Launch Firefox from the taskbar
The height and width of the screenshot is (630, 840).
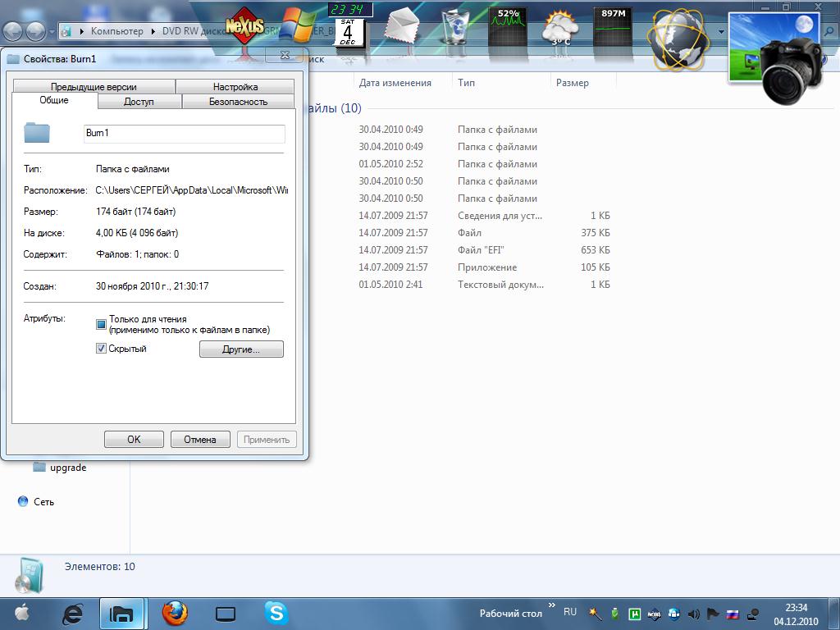click(x=175, y=614)
